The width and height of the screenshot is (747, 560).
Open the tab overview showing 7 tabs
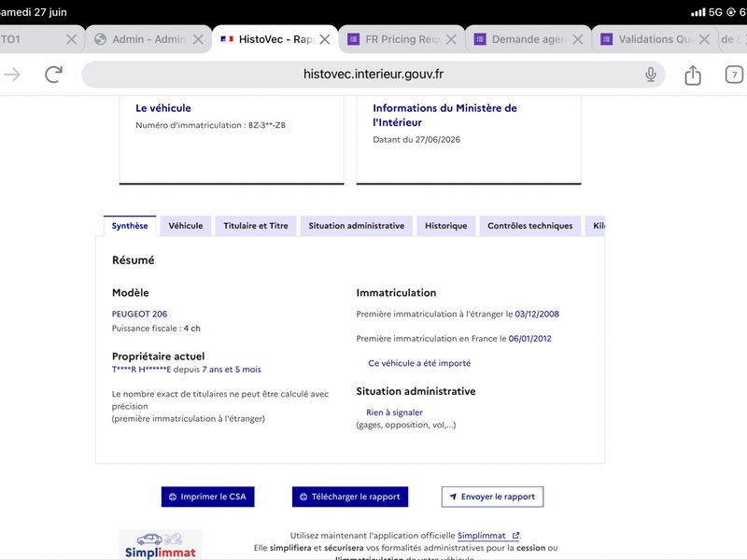[734, 75]
